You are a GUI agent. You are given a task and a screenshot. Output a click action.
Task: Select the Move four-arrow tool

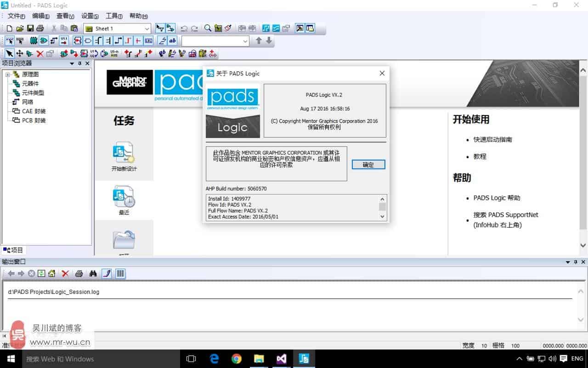click(x=20, y=53)
